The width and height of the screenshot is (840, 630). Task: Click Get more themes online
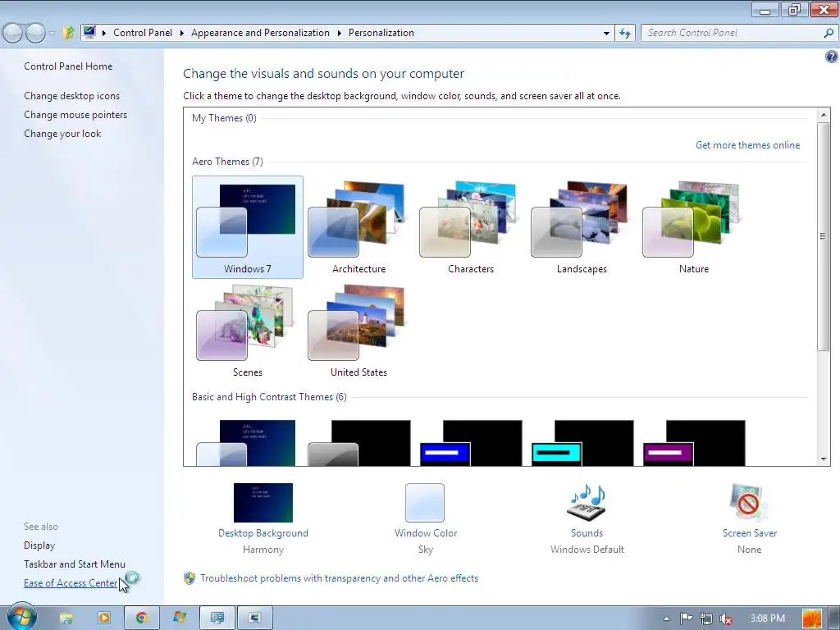pos(747,145)
